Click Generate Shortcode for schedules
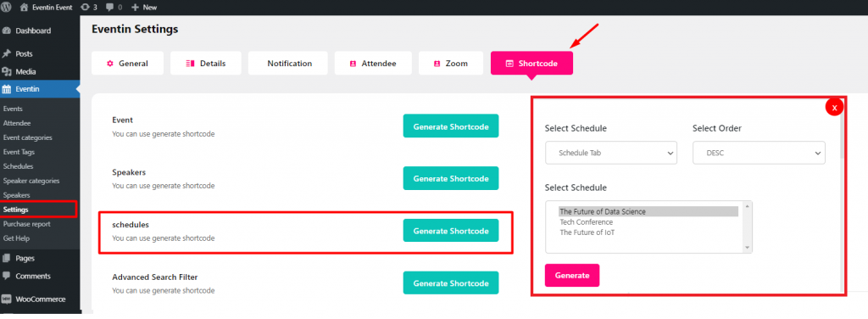This screenshot has width=868, height=319. 451,231
